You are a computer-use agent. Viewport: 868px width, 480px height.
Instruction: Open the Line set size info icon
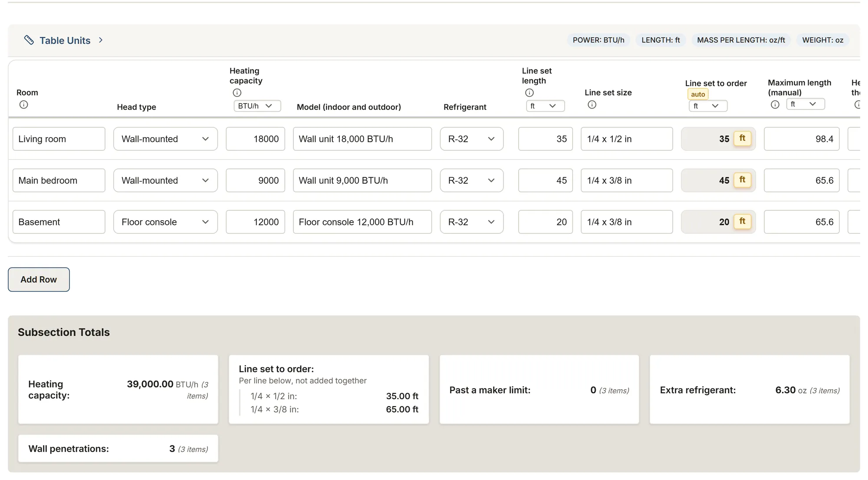[592, 105]
